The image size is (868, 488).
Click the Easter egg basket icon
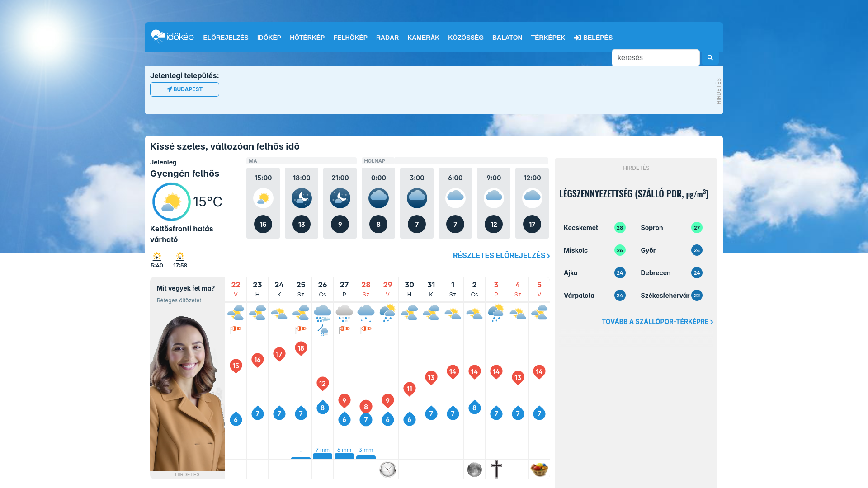[x=539, y=469]
